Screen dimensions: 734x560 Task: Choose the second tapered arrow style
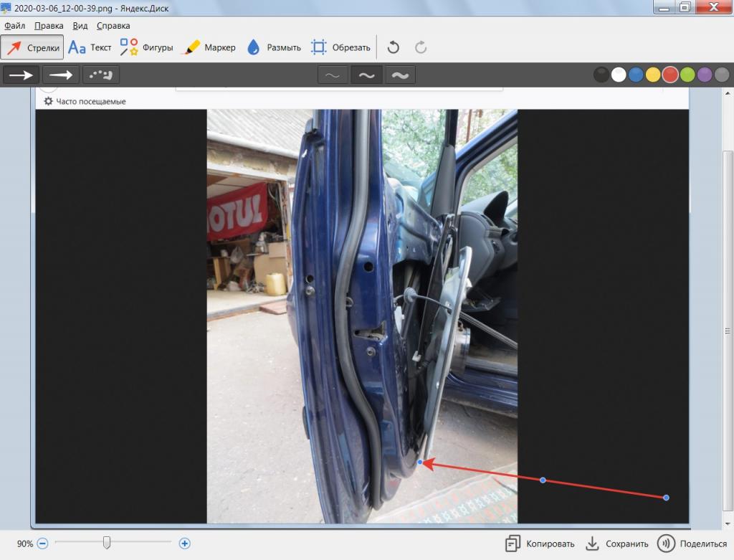click(61, 75)
